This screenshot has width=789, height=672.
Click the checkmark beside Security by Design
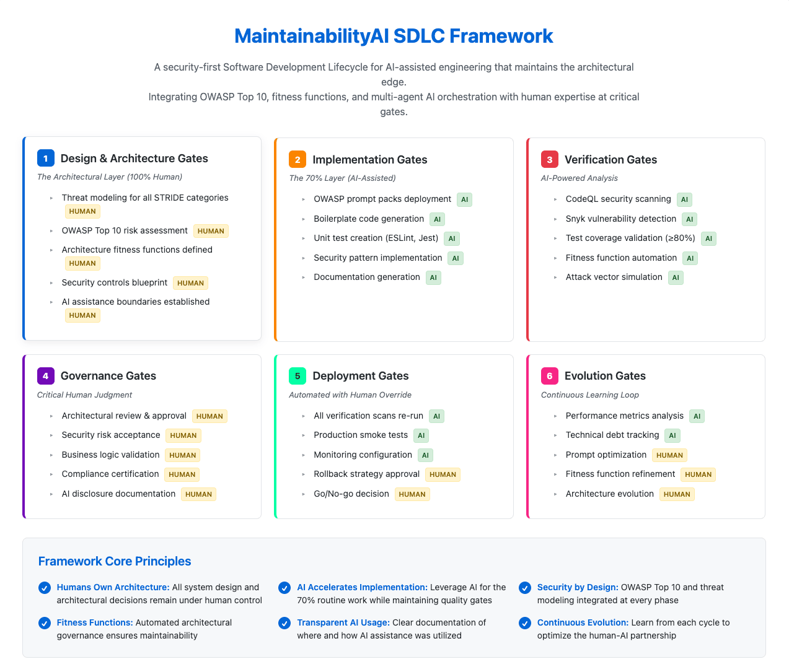pos(525,588)
